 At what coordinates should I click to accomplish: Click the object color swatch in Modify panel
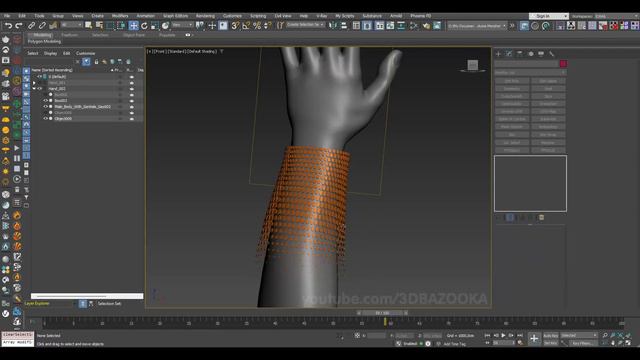(x=563, y=64)
